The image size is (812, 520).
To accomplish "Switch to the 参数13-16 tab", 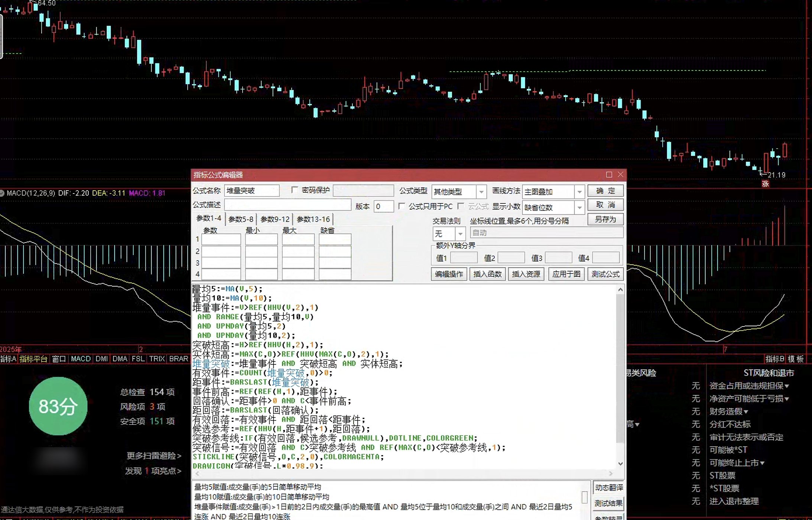I will coord(313,219).
